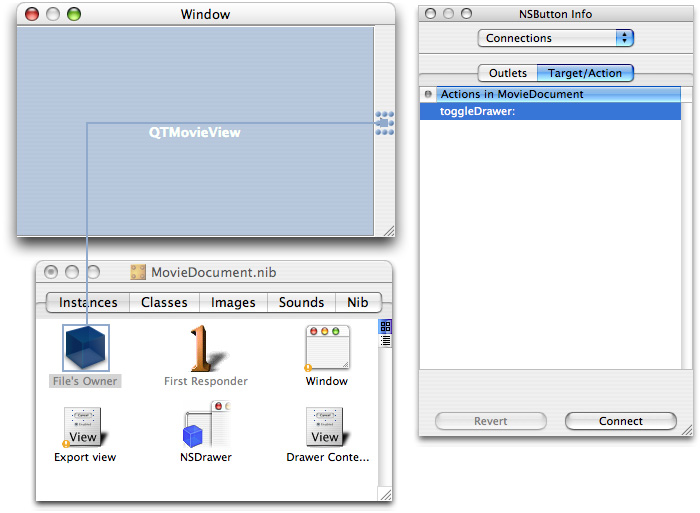Switch to list outline view in nib window
The width and height of the screenshot is (700, 513).
tap(385, 341)
